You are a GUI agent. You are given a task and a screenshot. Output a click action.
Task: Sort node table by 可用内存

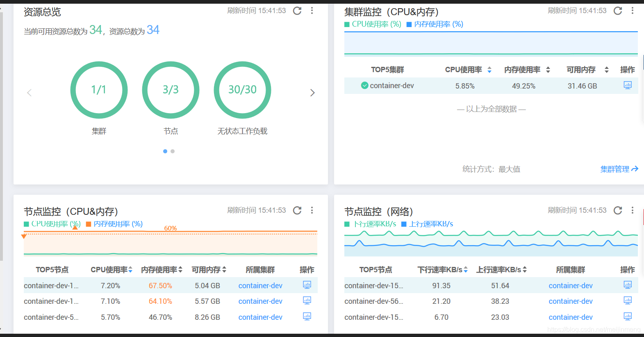(224, 270)
